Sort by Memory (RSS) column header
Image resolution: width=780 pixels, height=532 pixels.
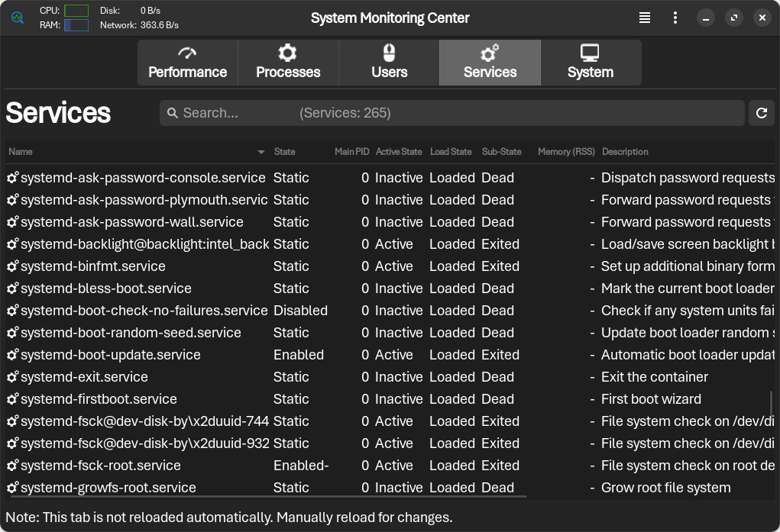tap(565, 152)
